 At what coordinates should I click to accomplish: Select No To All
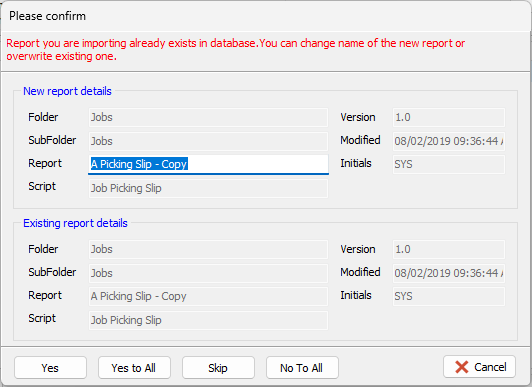[x=302, y=368]
